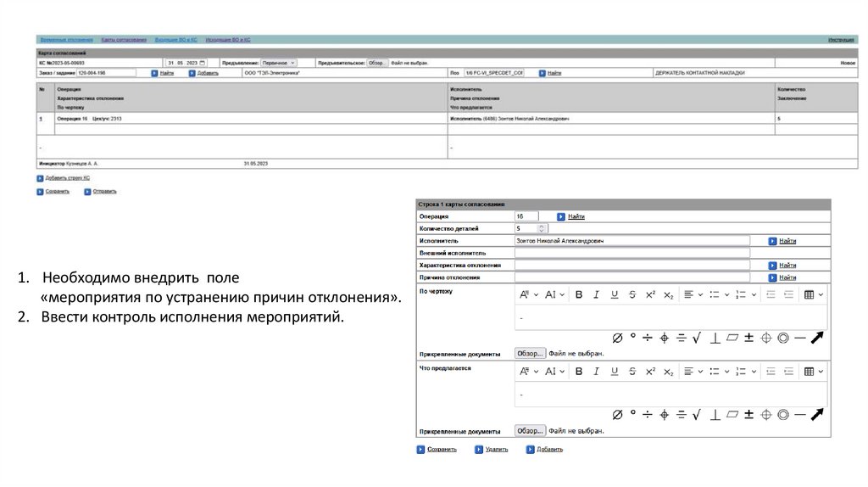
Task: Insert square root symbol in По чертежу editor
Action: (697, 338)
